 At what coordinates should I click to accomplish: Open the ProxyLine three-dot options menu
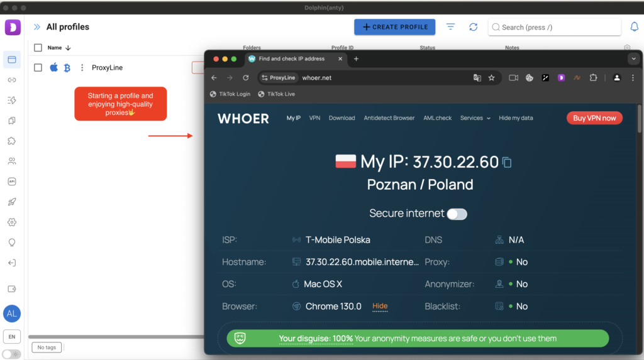[82, 68]
